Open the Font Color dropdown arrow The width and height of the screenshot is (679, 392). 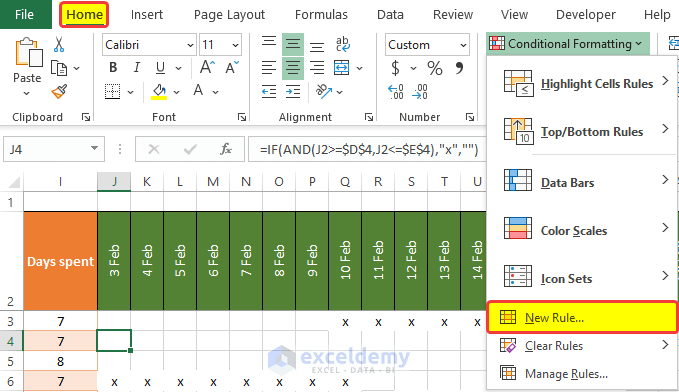215,92
